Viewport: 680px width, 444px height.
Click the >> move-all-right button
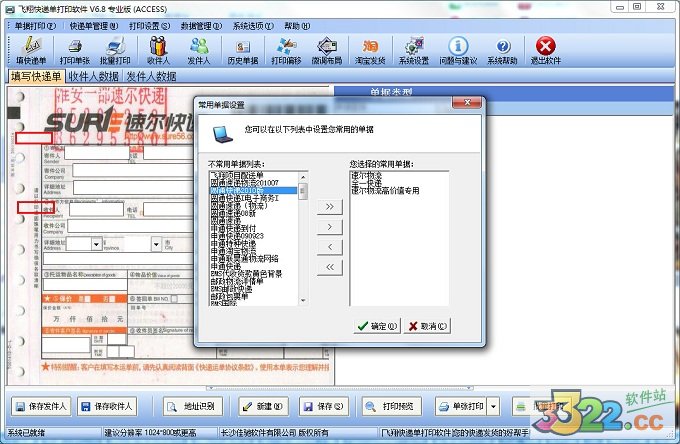tap(330, 207)
